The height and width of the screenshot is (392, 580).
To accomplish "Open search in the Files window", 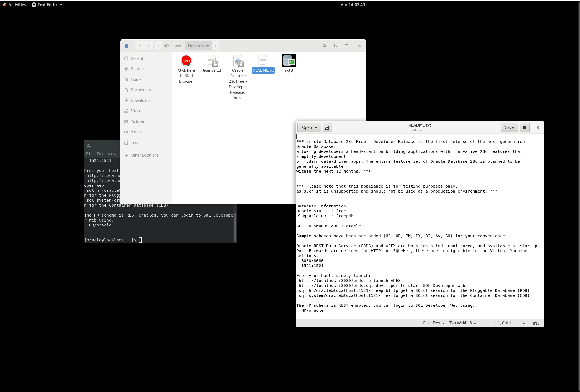I will pyautogui.click(x=324, y=46).
